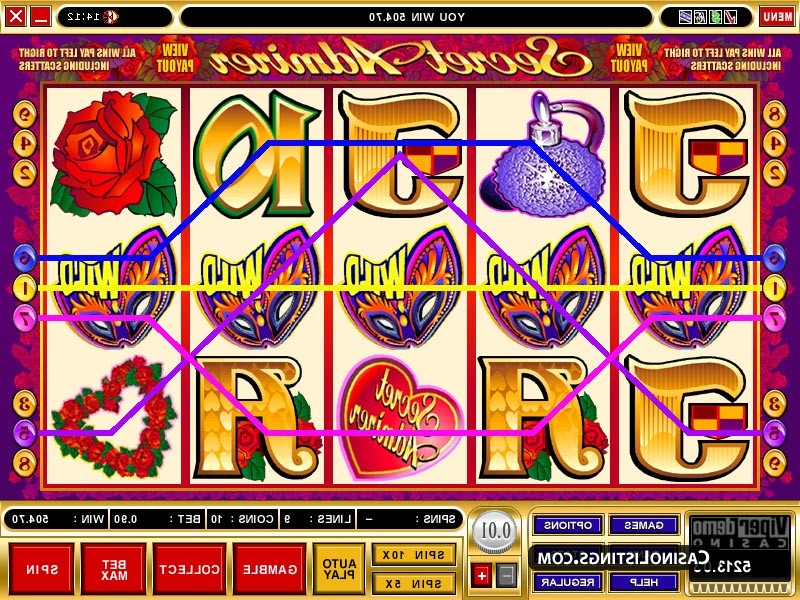Select the yellow payline 1 marker on the right
The width and height of the screenshot is (800, 600).
click(x=774, y=288)
